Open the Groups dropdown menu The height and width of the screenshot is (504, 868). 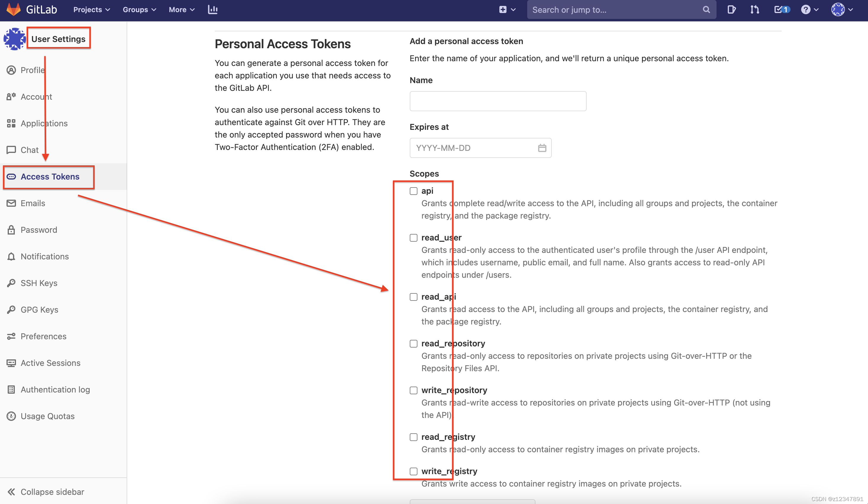[x=138, y=9]
